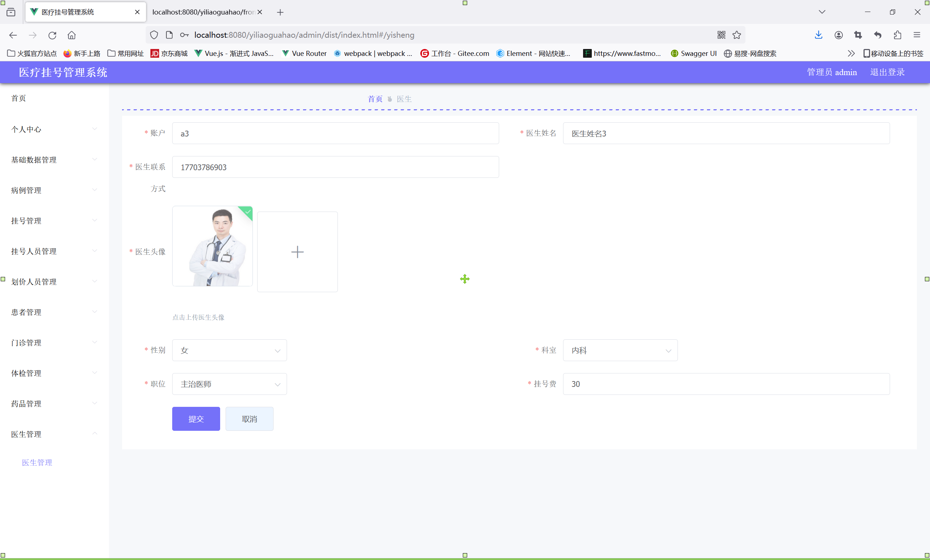Image resolution: width=930 pixels, height=560 pixels.
Task: Open the 科室 dropdown showing 内科
Action: coord(620,350)
